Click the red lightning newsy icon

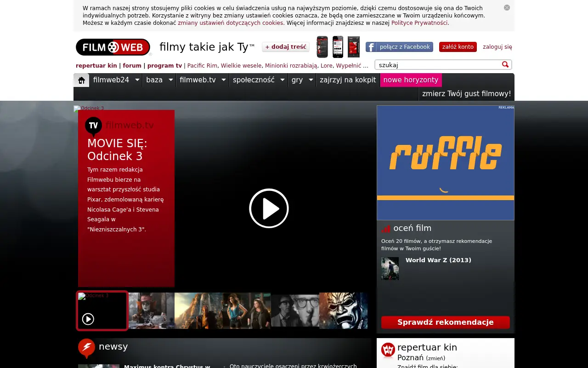[86, 348]
